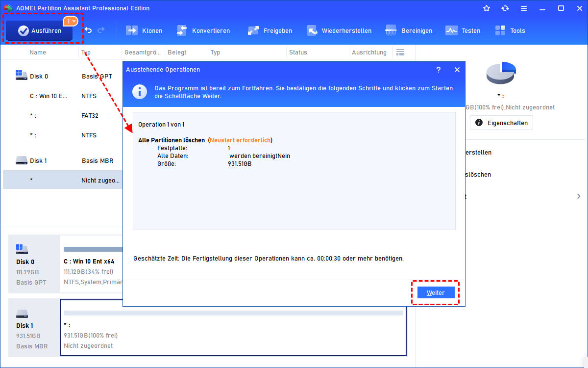Open the Konvertieren toolbar menu
The width and height of the screenshot is (588, 368).
click(203, 30)
